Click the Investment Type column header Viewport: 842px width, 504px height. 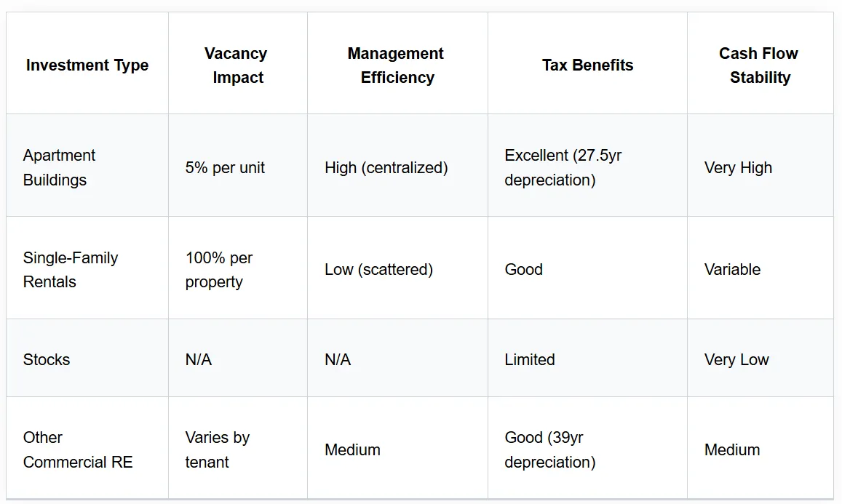click(x=87, y=65)
